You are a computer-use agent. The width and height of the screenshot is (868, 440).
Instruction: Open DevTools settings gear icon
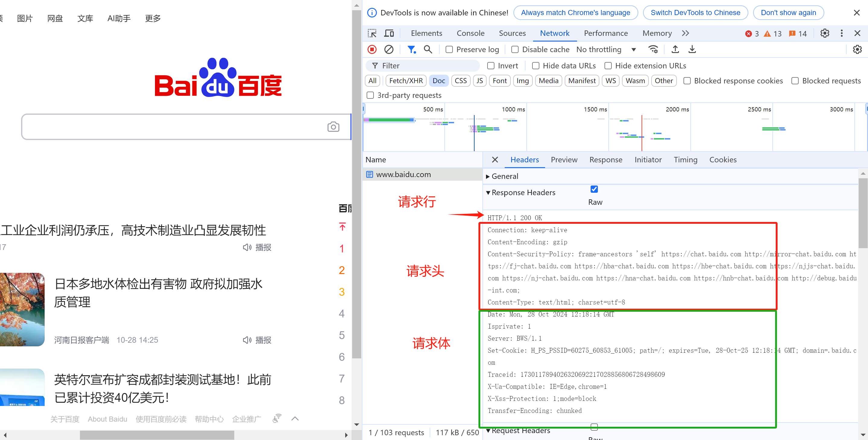click(825, 33)
